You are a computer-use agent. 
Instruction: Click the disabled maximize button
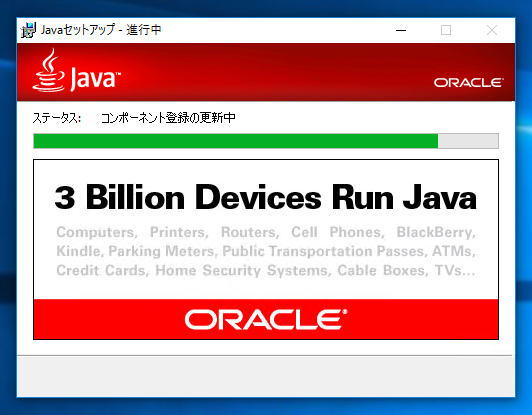tap(446, 30)
